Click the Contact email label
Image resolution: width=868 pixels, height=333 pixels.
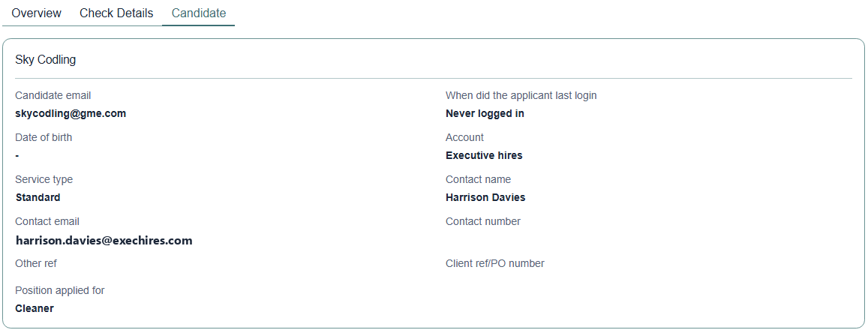(x=47, y=221)
